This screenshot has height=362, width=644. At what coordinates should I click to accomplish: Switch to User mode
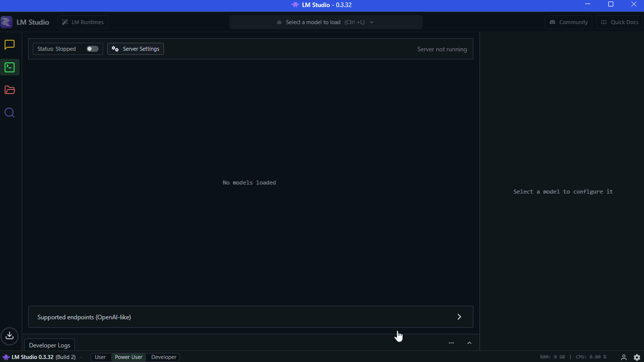pyautogui.click(x=101, y=357)
